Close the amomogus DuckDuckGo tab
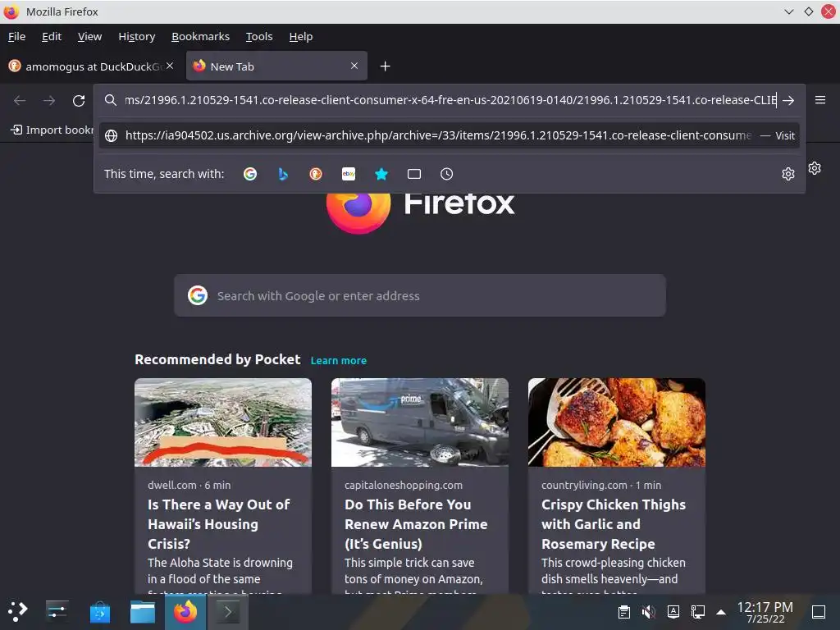The height and width of the screenshot is (630, 840). click(x=170, y=66)
